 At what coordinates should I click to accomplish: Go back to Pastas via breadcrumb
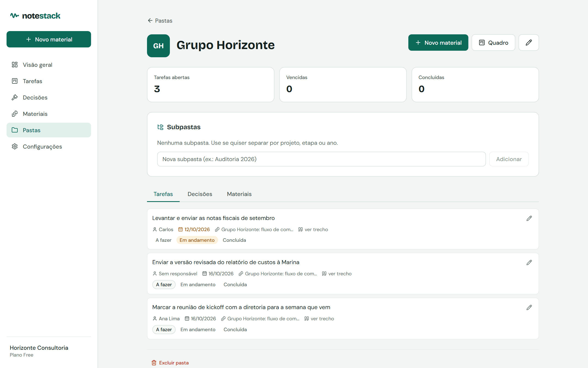tap(160, 21)
